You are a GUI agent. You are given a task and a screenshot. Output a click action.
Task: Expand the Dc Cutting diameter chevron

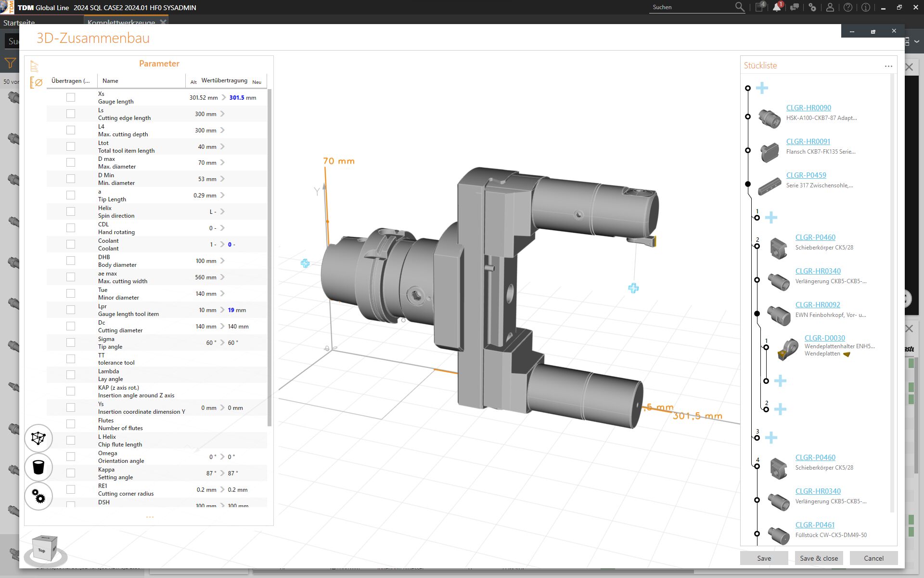222,326
